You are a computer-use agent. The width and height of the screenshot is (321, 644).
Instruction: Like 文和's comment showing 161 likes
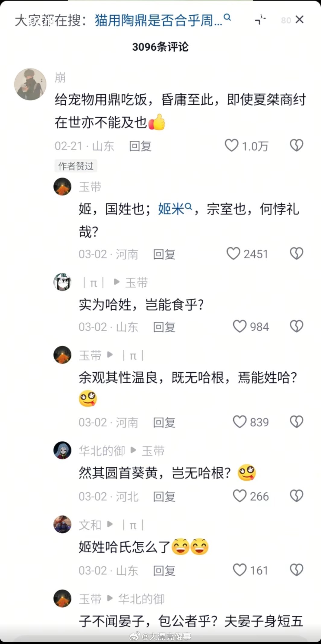[239, 569]
